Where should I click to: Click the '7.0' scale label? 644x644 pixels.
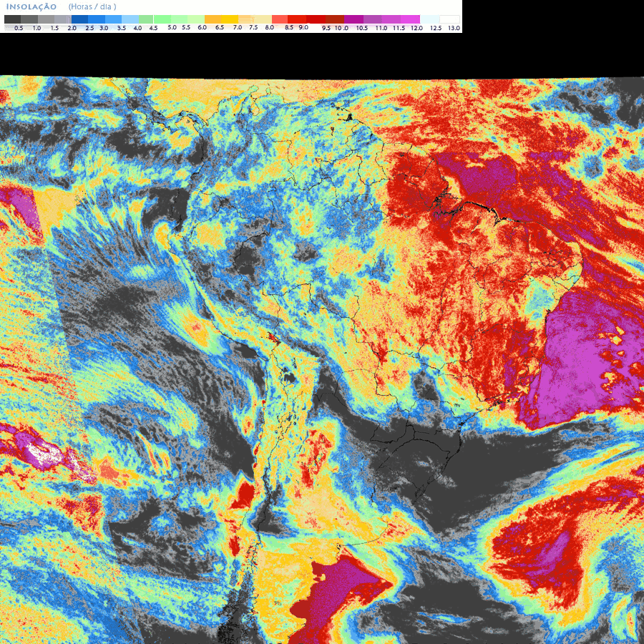click(238, 27)
